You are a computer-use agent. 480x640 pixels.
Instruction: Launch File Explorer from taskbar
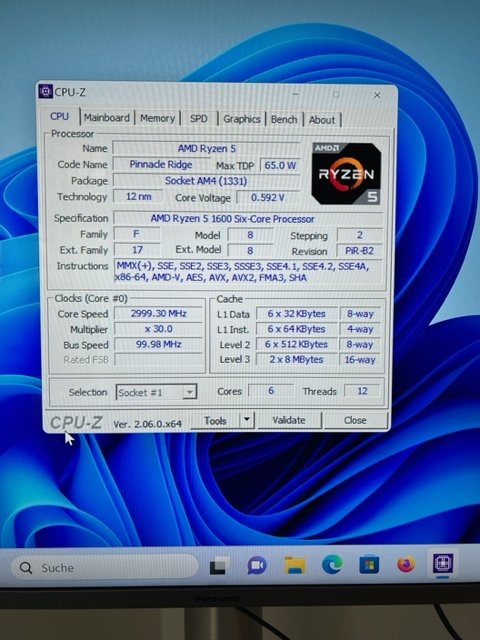tap(295, 565)
